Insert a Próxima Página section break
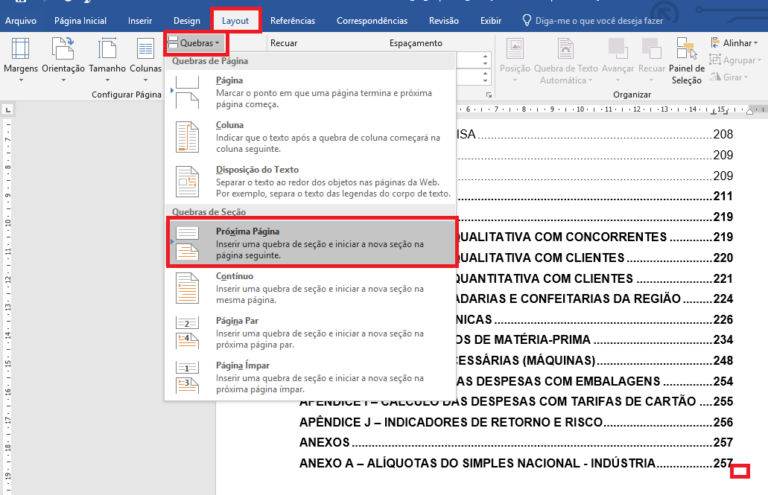The width and height of the screenshot is (768, 495). tap(311, 243)
